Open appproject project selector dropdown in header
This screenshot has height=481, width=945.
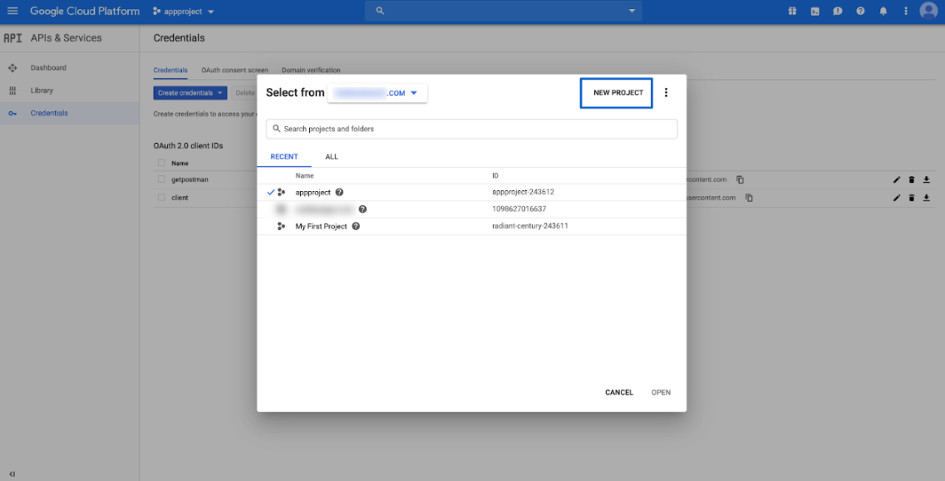pyautogui.click(x=184, y=11)
